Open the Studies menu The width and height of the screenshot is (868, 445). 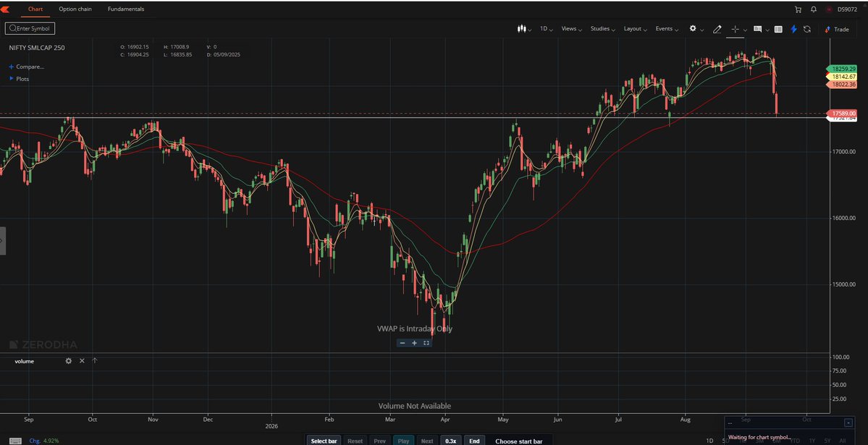[x=603, y=29]
